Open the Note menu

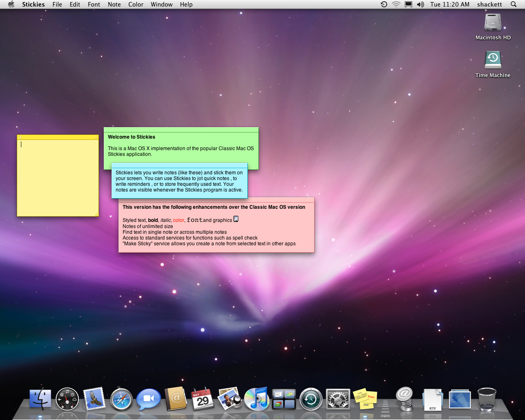pos(114,5)
